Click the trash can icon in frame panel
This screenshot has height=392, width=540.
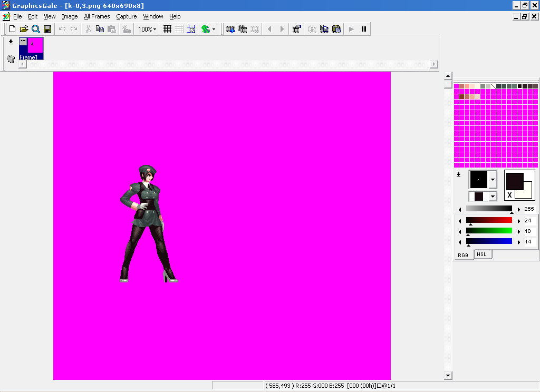(11, 58)
